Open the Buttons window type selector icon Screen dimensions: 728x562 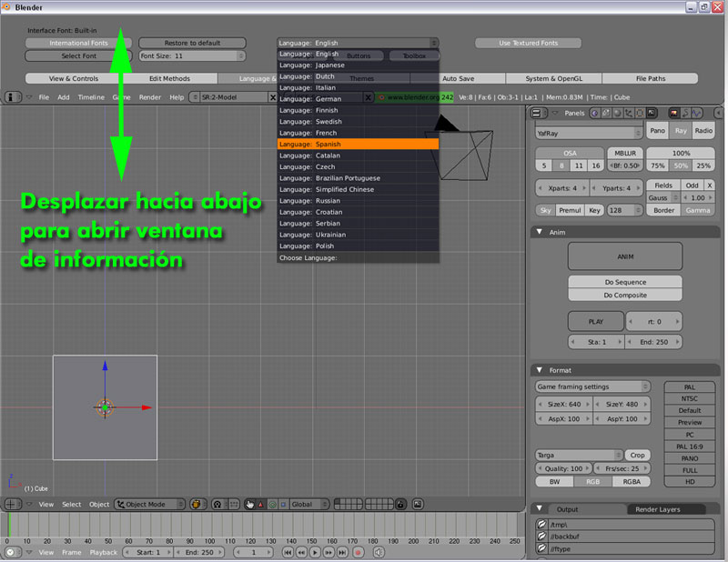pyautogui.click(x=538, y=113)
